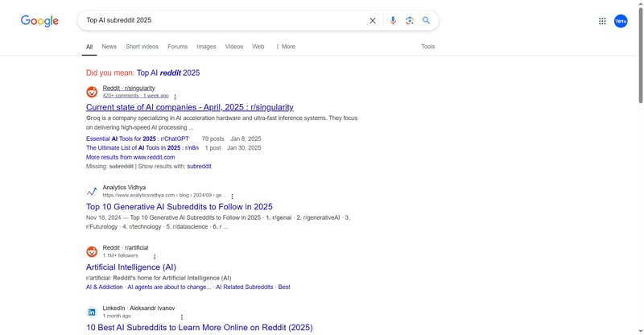Image resolution: width=644 pixels, height=335 pixels.
Task: Click the Analytics Vidhya favicon
Action: coord(92,191)
